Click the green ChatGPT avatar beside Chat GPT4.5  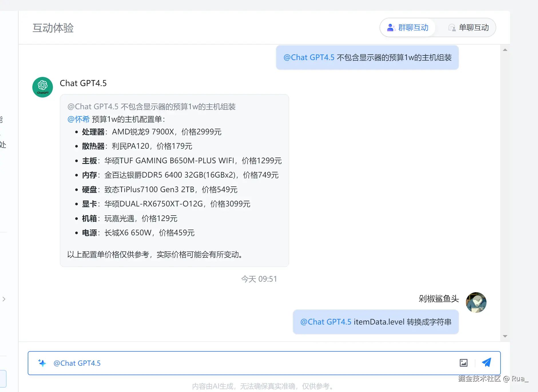click(x=42, y=87)
